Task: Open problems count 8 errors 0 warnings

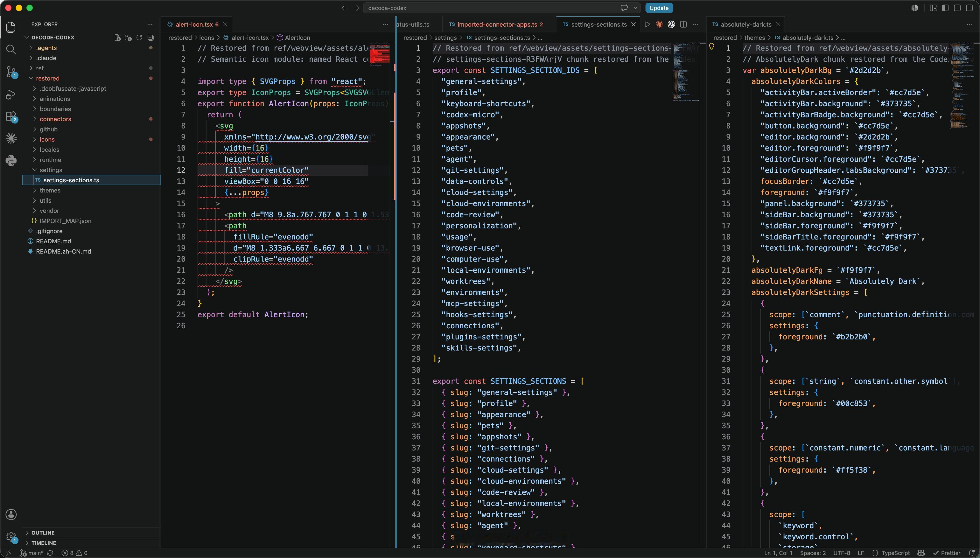Action: (75, 553)
